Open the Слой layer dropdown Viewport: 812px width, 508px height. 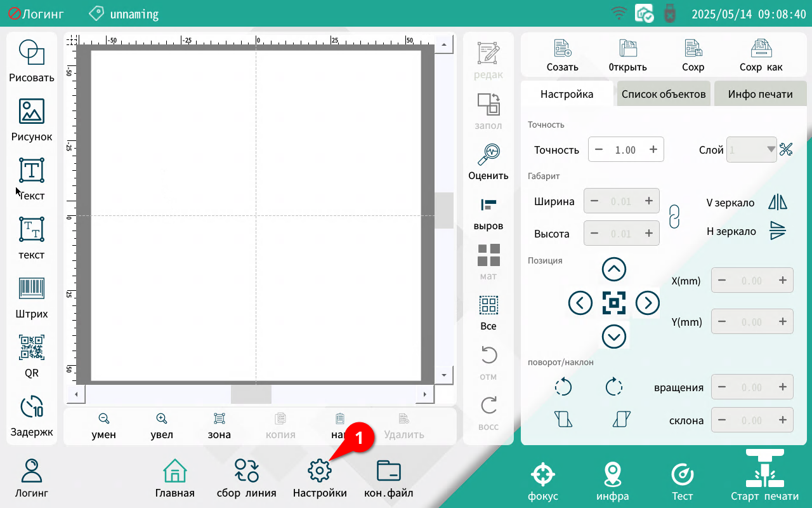(752, 150)
